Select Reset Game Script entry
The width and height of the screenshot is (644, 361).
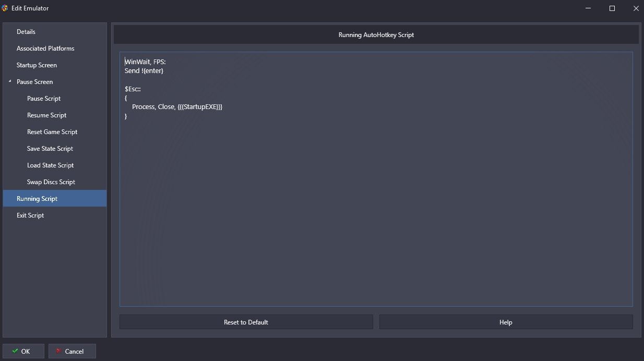click(x=54, y=132)
